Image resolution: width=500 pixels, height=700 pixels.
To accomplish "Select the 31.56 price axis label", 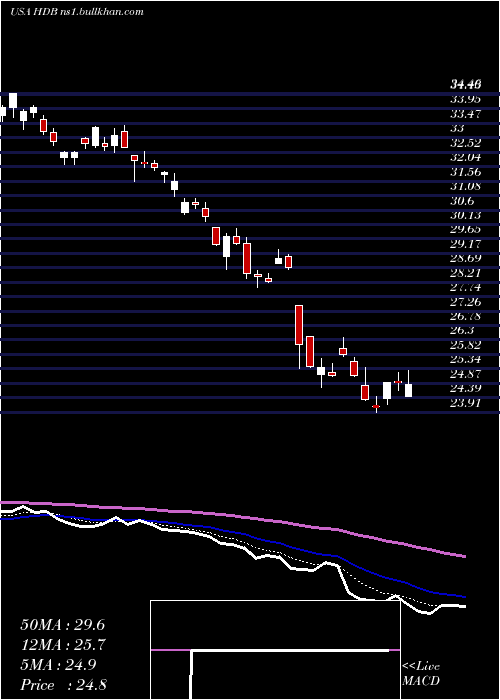I will 465,172.
